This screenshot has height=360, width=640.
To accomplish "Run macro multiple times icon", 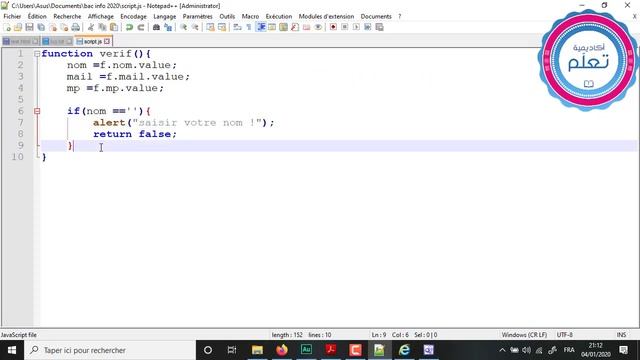I will coord(367,27).
